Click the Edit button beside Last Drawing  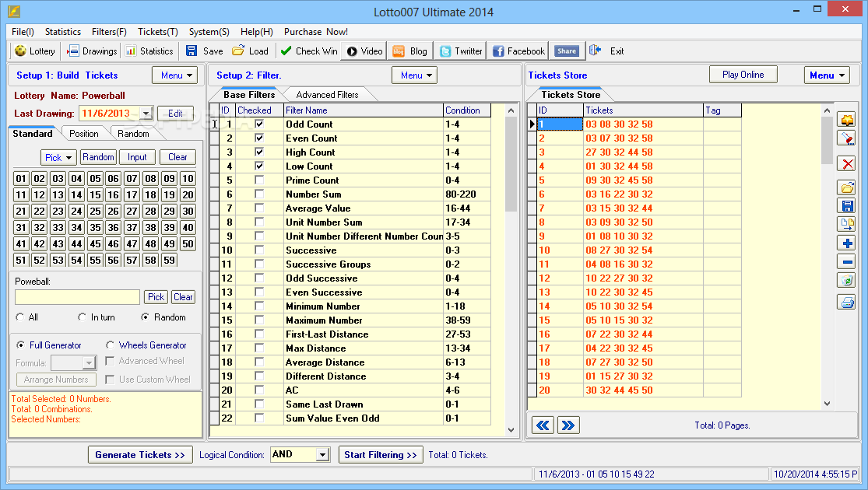[175, 114]
